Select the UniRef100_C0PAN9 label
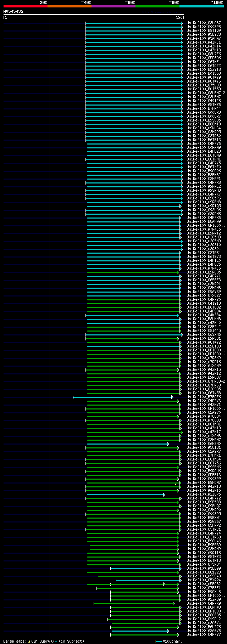 (x=204, y=148)
